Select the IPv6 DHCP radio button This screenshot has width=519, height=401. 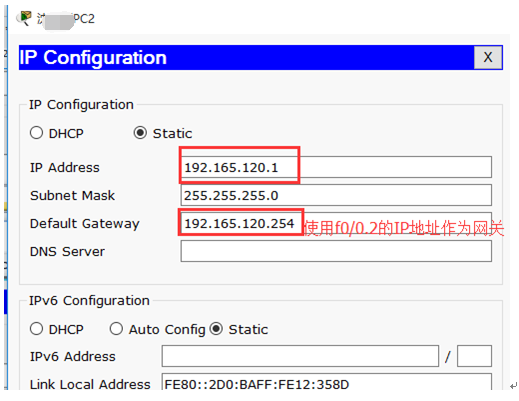coord(36,329)
